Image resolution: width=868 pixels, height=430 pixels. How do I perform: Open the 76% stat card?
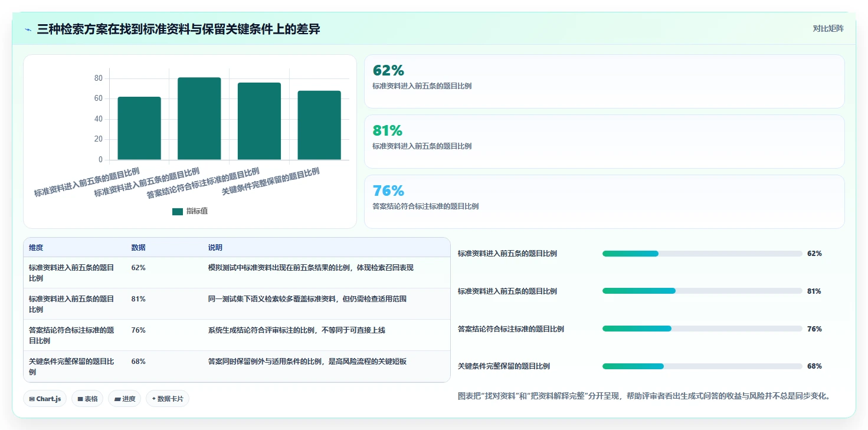[x=604, y=202]
